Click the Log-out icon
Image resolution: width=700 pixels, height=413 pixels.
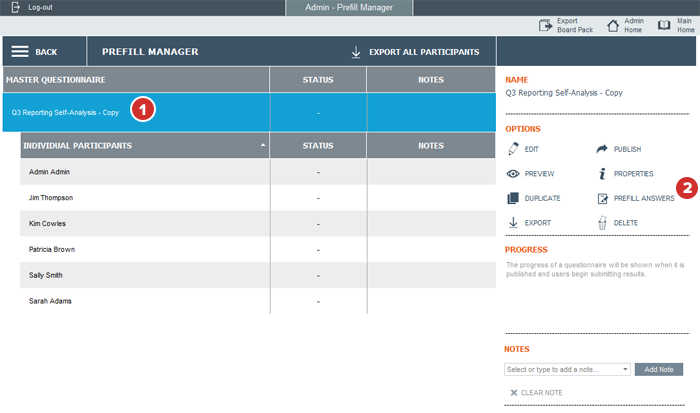click(12, 7)
